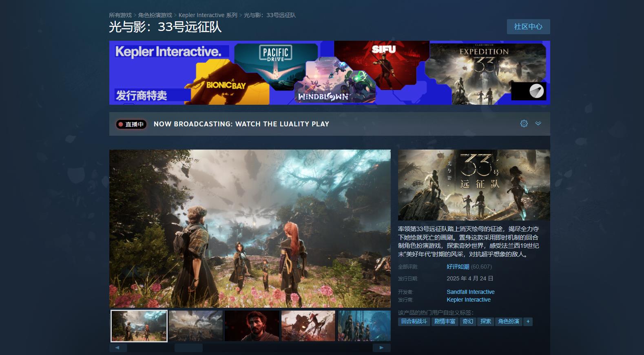Click the 直播中 live badge
Viewport: 644px width, 355px height.
pos(131,124)
